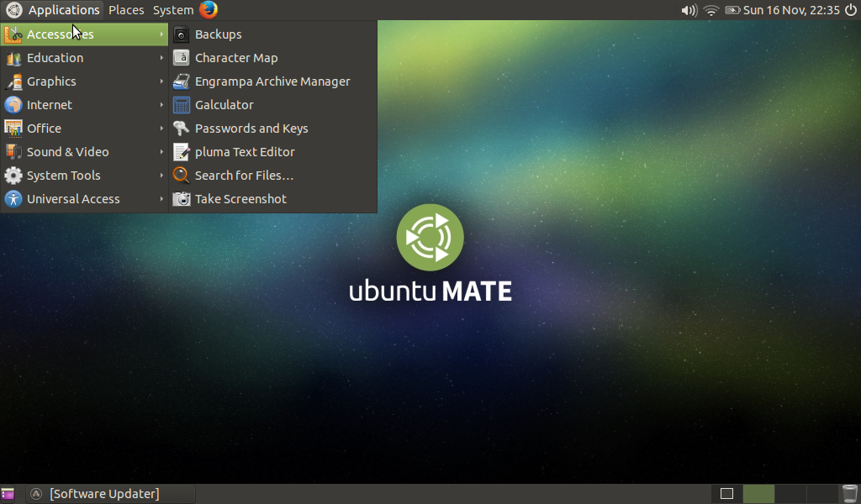Select the highlighted green workspace

click(x=758, y=494)
